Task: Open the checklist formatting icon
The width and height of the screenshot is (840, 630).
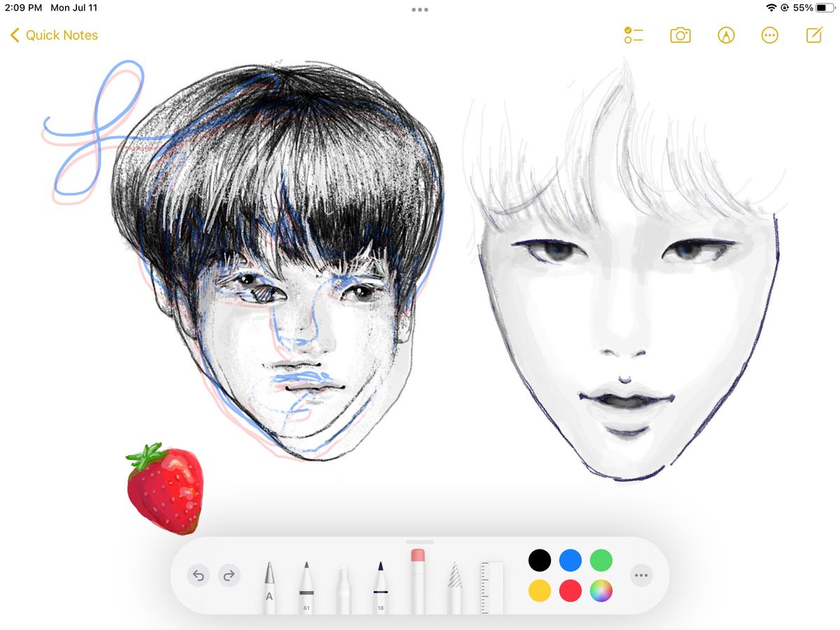Action: click(633, 35)
